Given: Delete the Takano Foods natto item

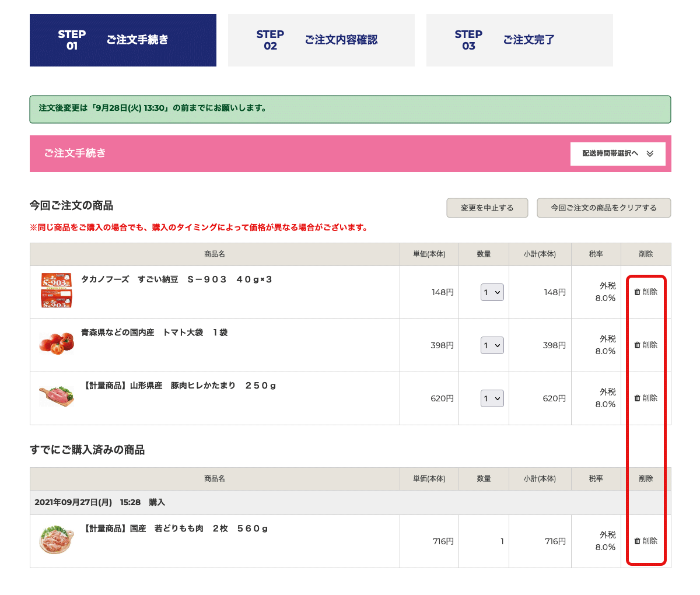Looking at the screenshot, I should (x=646, y=292).
